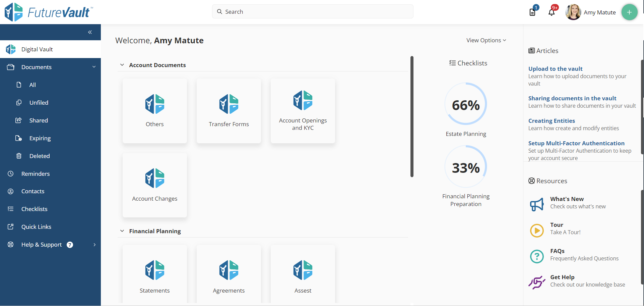Viewport: 644px width, 306px height.
Task: Select Digital Vault in sidebar
Action: [50, 49]
